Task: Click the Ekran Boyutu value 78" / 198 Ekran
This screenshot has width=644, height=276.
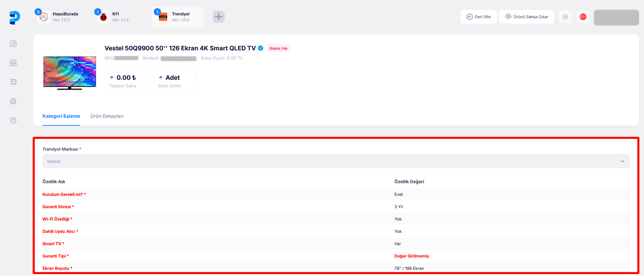Action: [x=409, y=268]
